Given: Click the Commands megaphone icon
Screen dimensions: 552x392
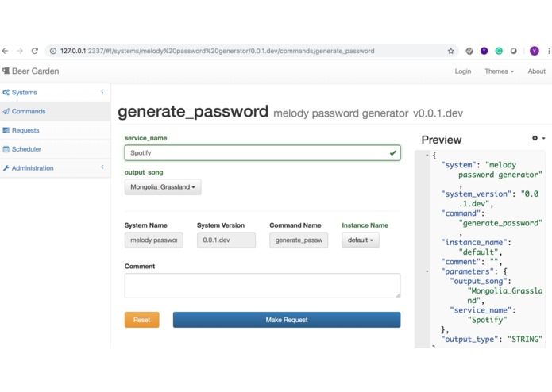Looking at the screenshot, I should pos(6,111).
